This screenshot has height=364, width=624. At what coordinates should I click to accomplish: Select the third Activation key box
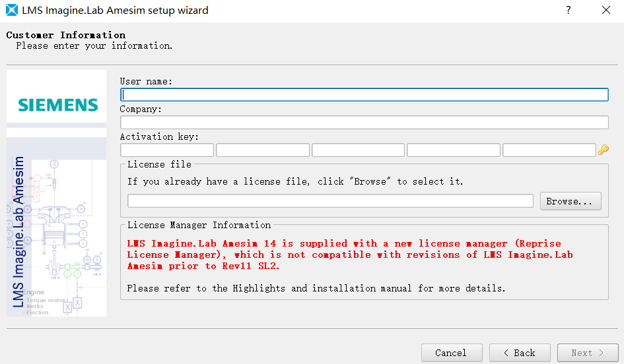pos(358,150)
